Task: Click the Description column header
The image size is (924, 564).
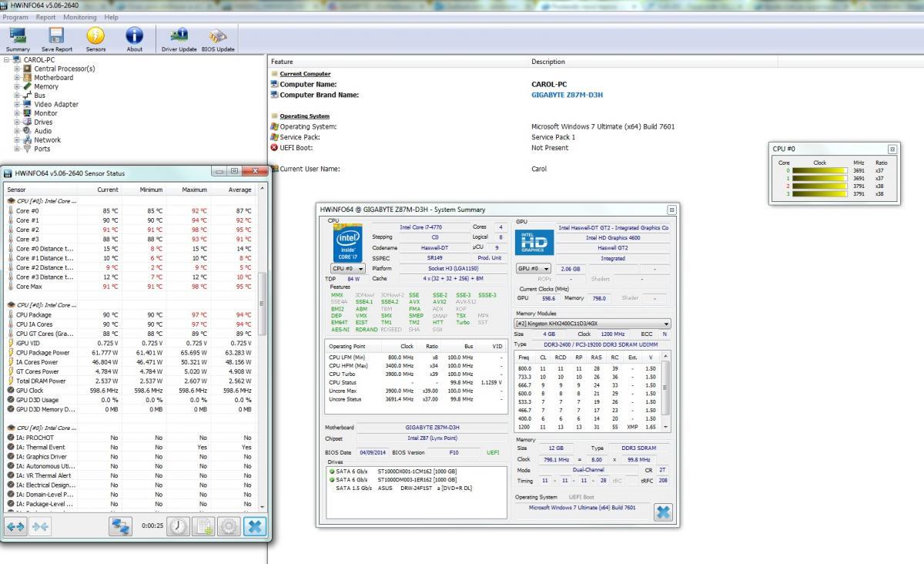Action: click(652, 62)
